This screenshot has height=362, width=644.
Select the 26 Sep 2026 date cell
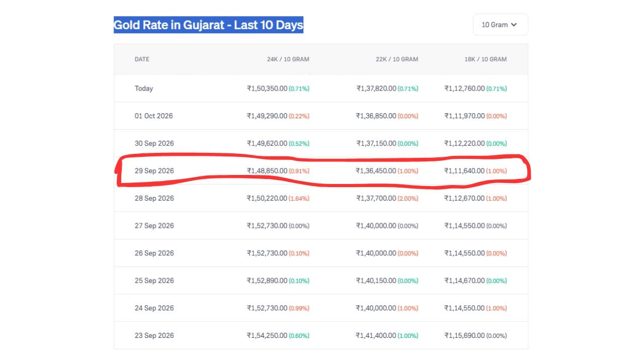[154, 253]
